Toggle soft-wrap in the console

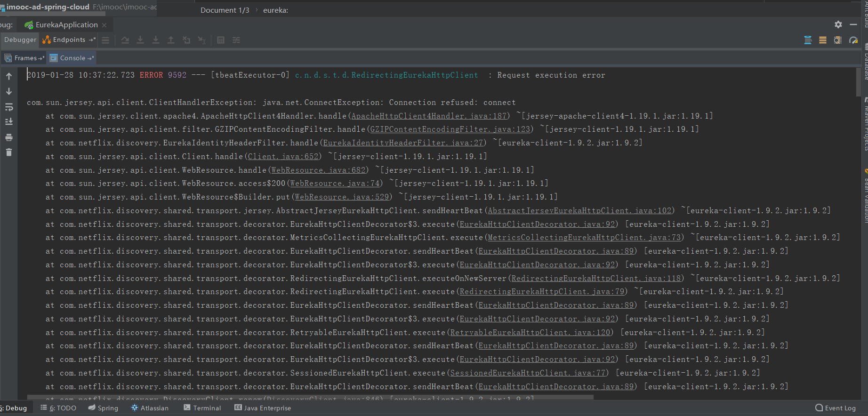point(9,107)
